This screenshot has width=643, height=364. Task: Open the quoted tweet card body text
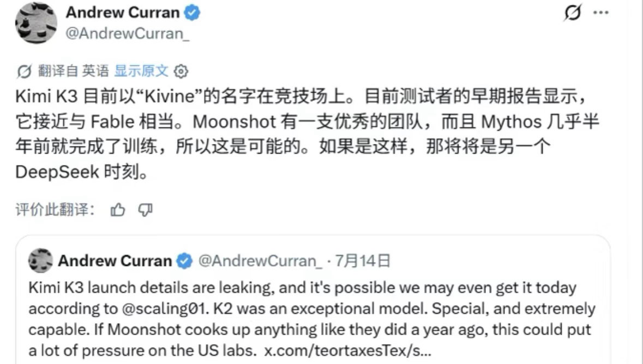pos(311,319)
